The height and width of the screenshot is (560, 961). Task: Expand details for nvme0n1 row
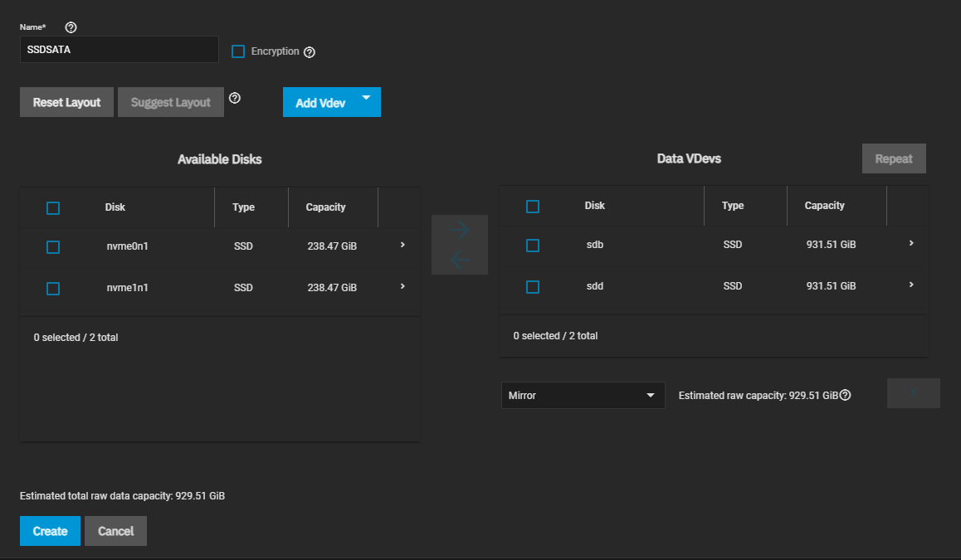[x=402, y=245]
